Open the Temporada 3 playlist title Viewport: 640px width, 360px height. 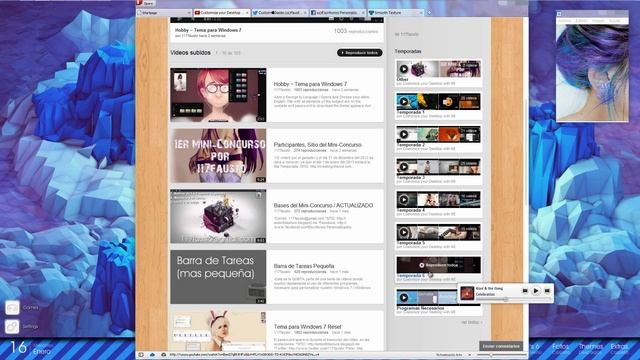[410, 178]
